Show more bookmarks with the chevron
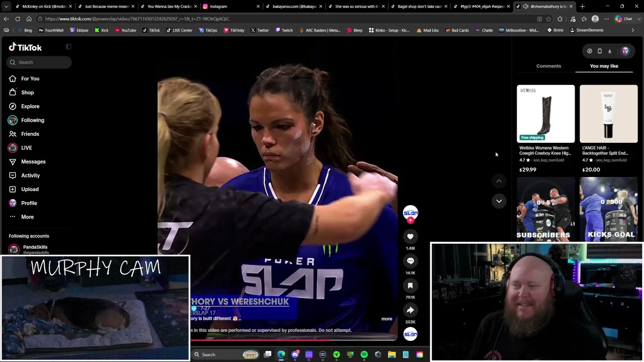Viewport: 644px width, 362px height. 632,30
